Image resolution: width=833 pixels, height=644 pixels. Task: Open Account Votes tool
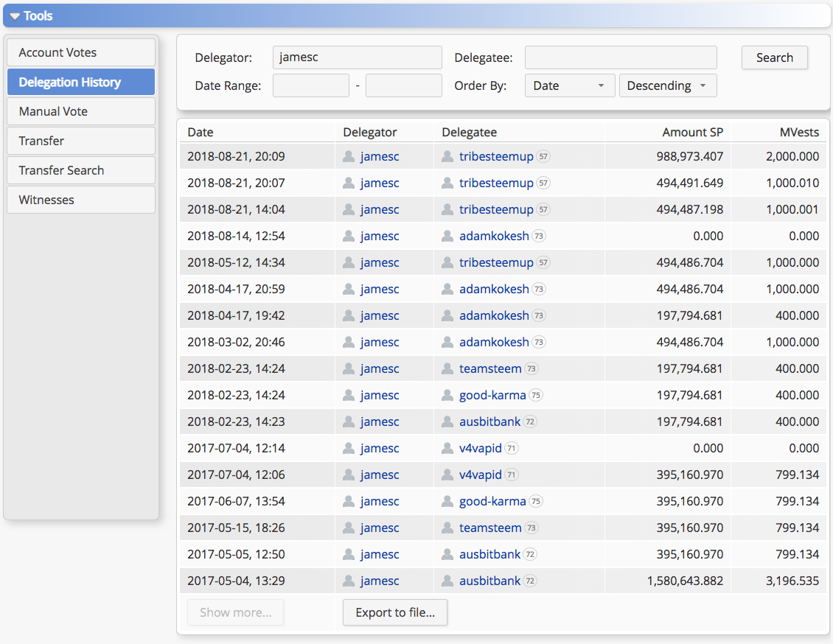tap(81, 52)
